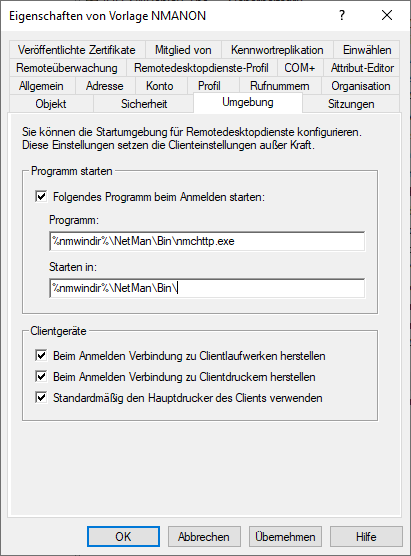Click the Starten in input field
The image size is (411, 556).
tap(207, 288)
